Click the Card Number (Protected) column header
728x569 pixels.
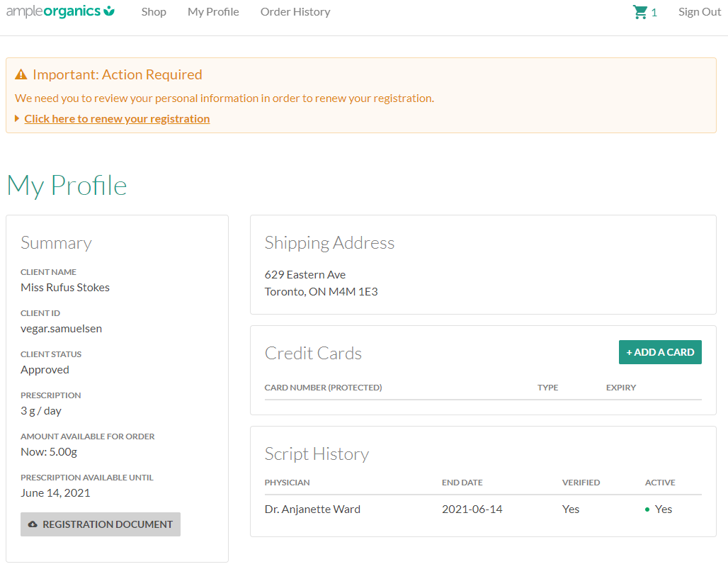[323, 388]
